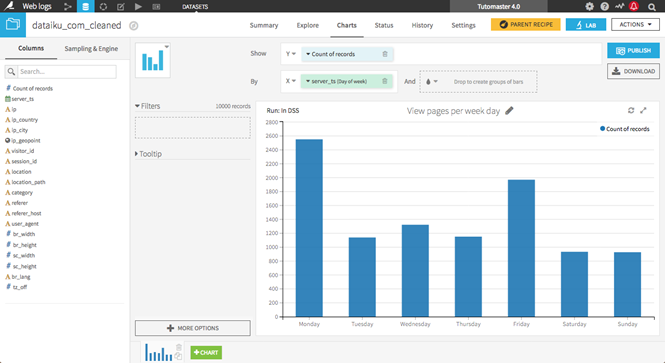Add a new chart with +CHART
665x363 pixels.
coord(206,352)
